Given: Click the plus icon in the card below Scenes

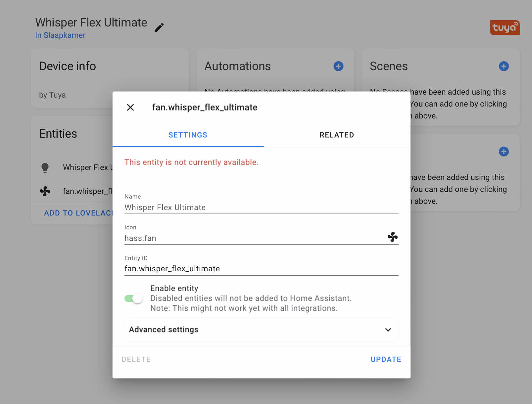Looking at the screenshot, I should (x=504, y=152).
